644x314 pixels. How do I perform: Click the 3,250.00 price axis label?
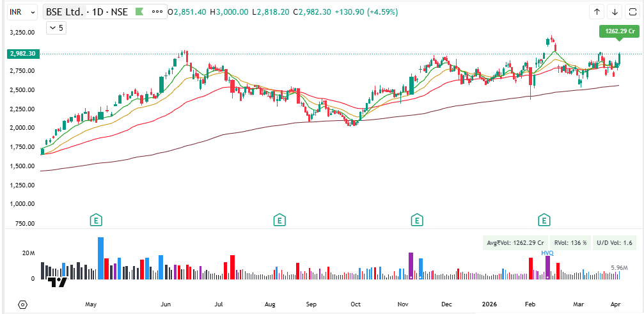tap(22, 33)
